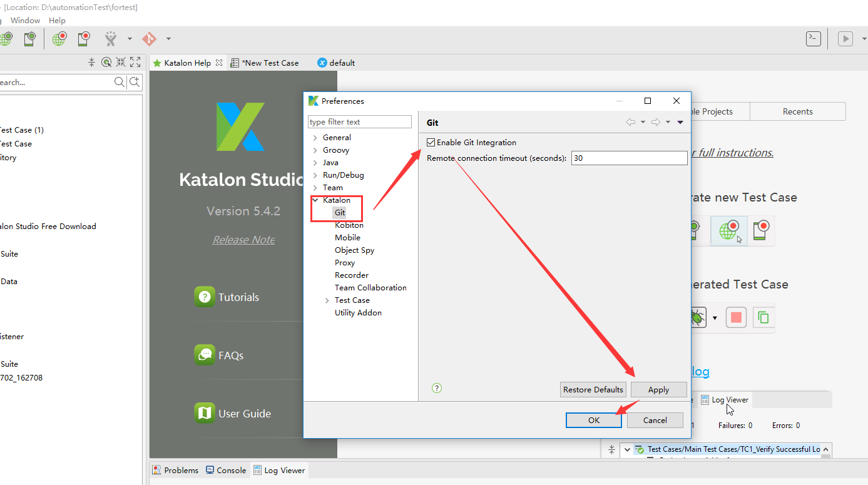Open advanced search icon beside the magnifier
The image size is (868, 485).
coord(134,82)
